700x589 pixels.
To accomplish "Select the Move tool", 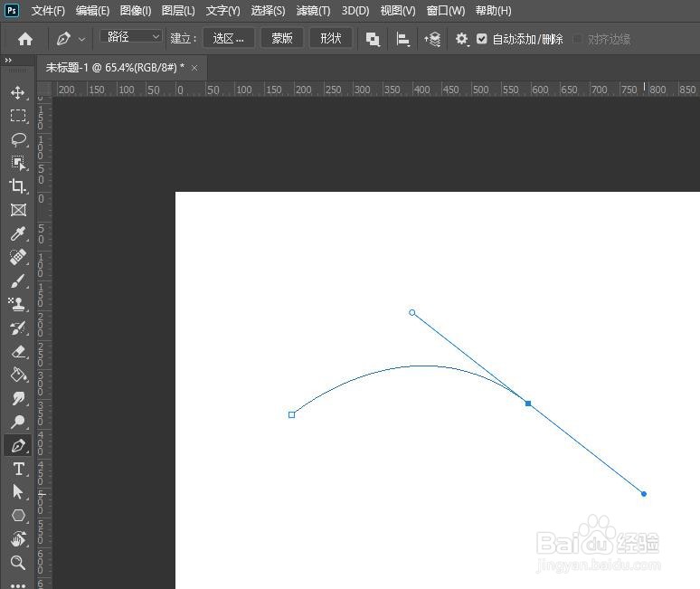I will [18, 93].
